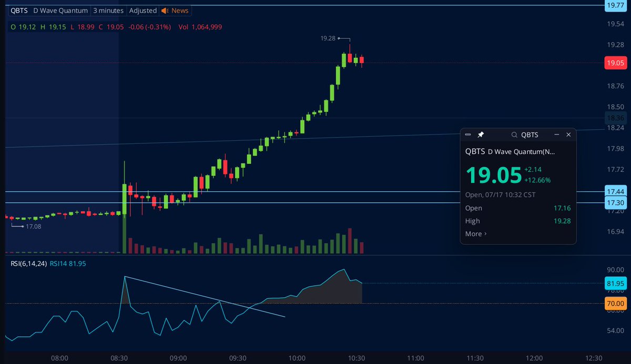Click the 90.00 RSI axis label

pyautogui.click(x=615, y=269)
